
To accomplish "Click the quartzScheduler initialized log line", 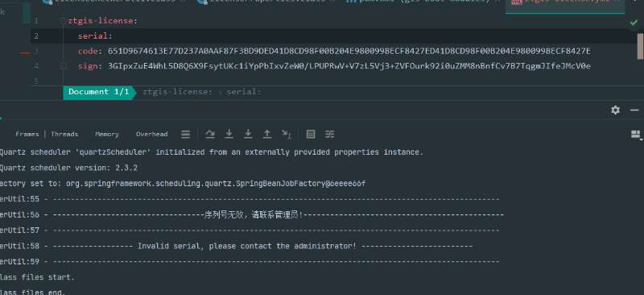I will point(211,152).
